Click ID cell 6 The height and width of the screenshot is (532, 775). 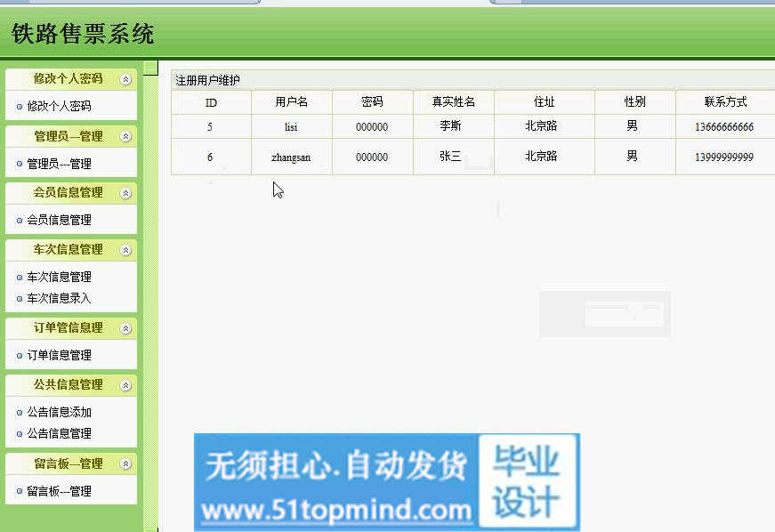click(x=210, y=157)
